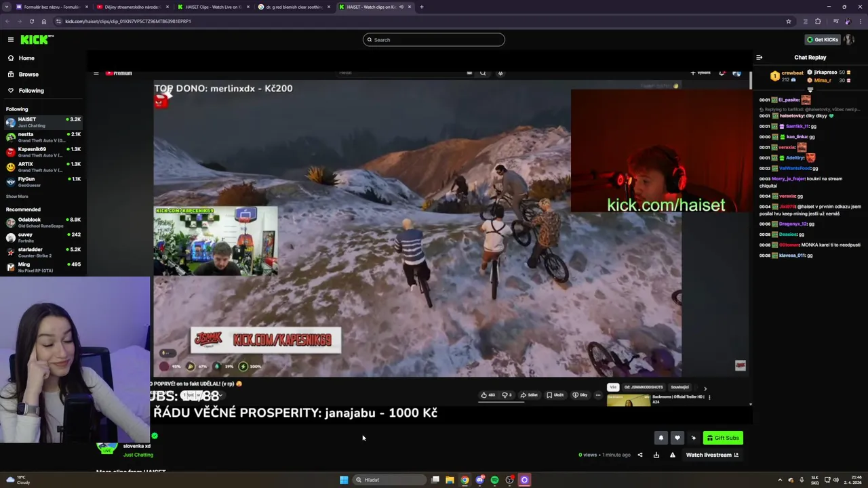Go to Home in sidebar
This screenshot has width=868, height=488.
pyautogui.click(x=43, y=58)
